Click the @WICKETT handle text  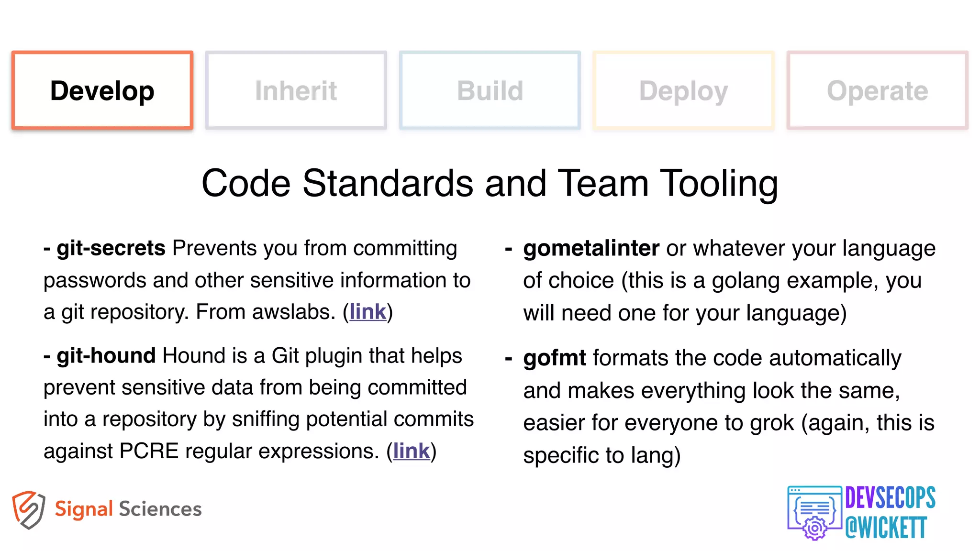pos(886,528)
